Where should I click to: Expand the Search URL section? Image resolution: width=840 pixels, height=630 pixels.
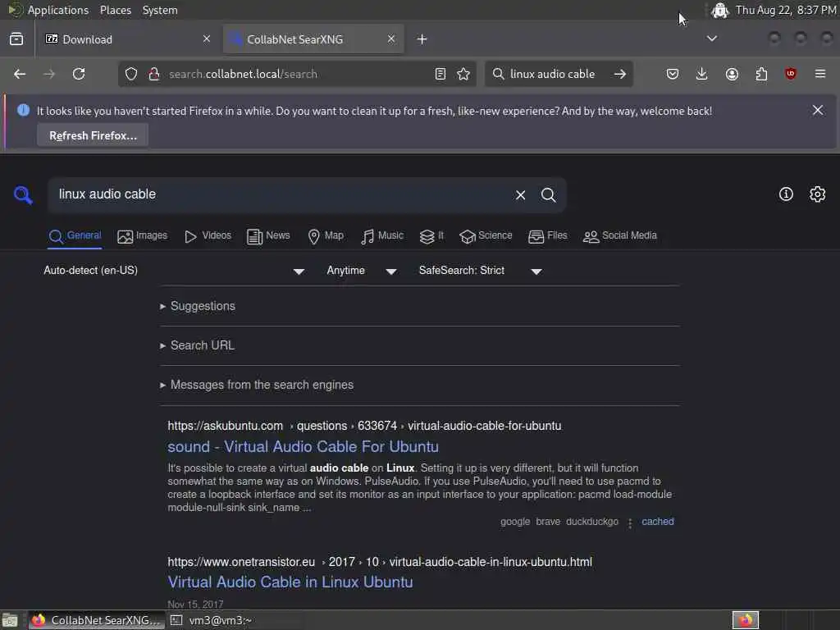pos(197,345)
